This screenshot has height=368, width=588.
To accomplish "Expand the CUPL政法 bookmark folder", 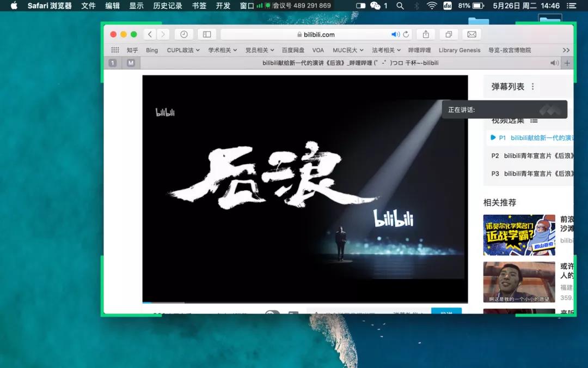I will 183,50.
